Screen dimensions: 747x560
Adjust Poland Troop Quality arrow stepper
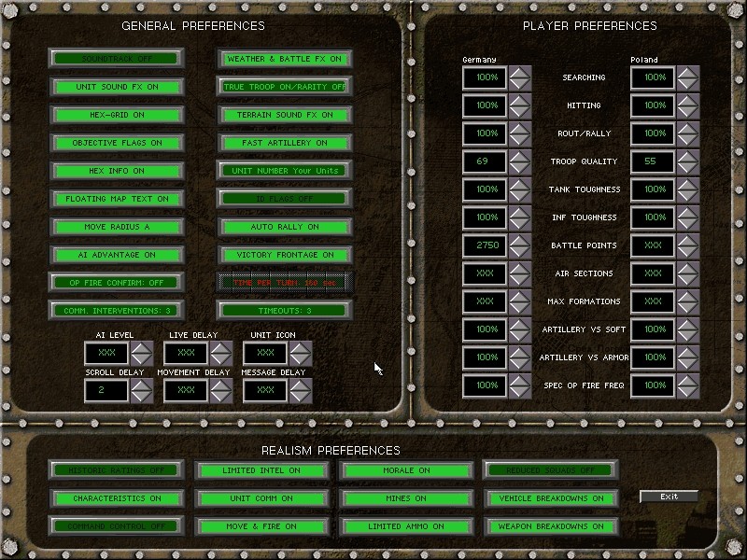(x=688, y=161)
